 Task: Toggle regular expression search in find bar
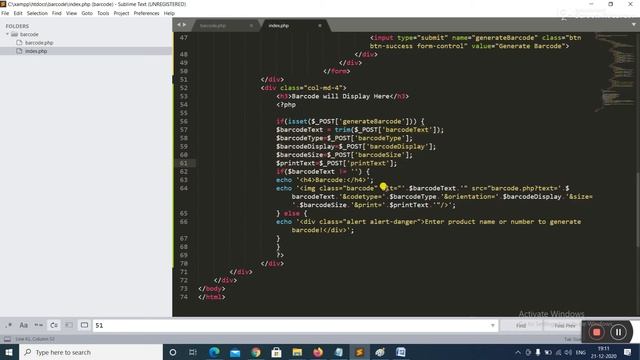tap(9, 325)
